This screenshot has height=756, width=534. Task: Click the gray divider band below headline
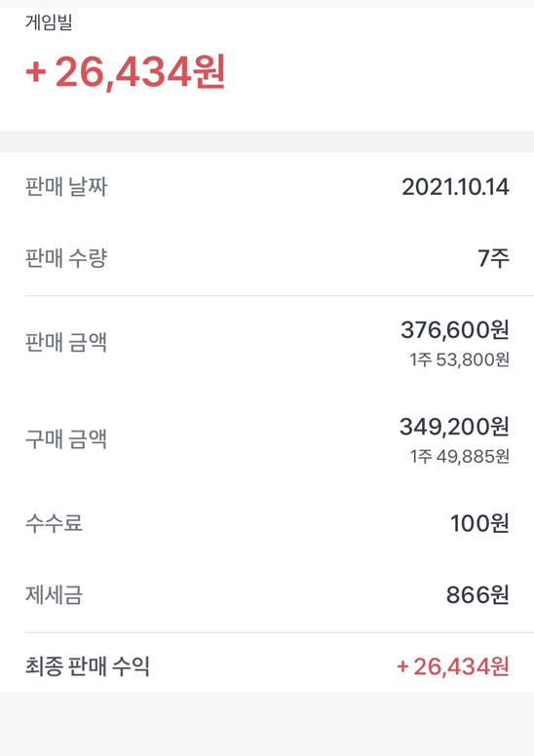click(267, 142)
